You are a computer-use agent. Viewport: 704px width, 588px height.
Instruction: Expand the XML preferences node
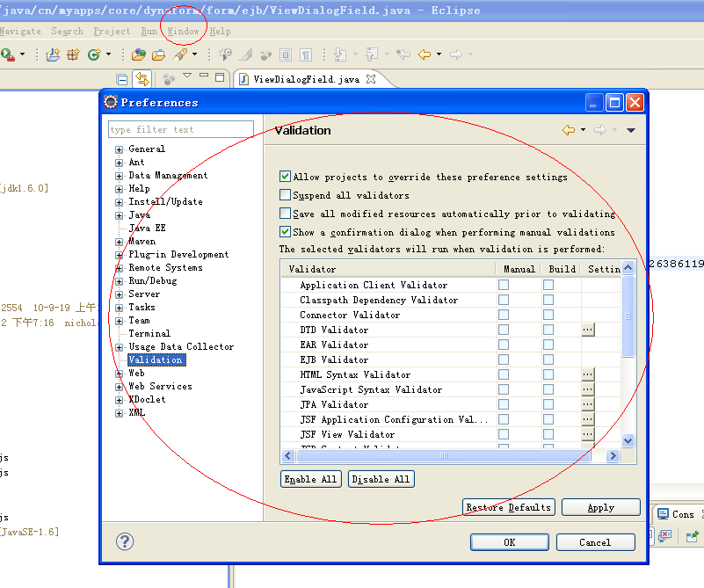[x=119, y=413]
